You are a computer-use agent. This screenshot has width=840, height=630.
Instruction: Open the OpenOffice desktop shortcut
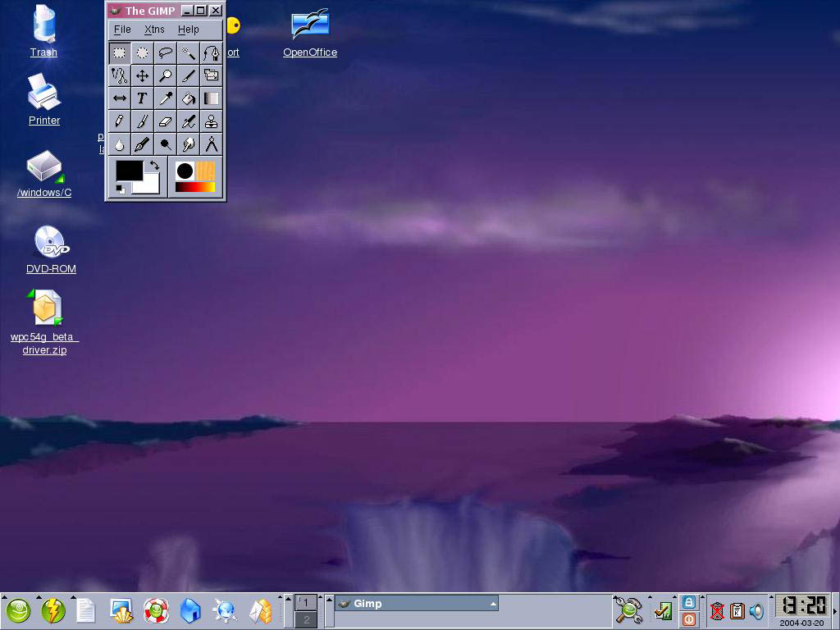point(310,33)
